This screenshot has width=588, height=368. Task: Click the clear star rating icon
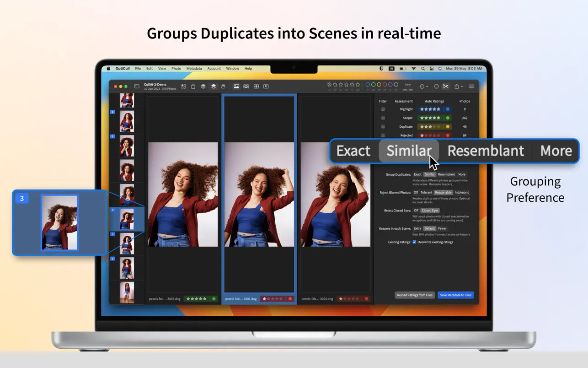(330, 85)
